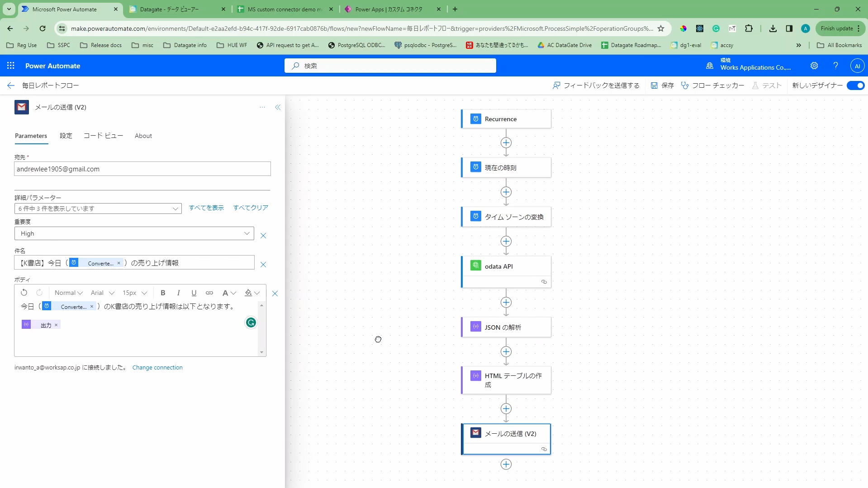Switch to the コード ビュー tab
This screenshot has width=868, height=488.
click(x=104, y=136)
